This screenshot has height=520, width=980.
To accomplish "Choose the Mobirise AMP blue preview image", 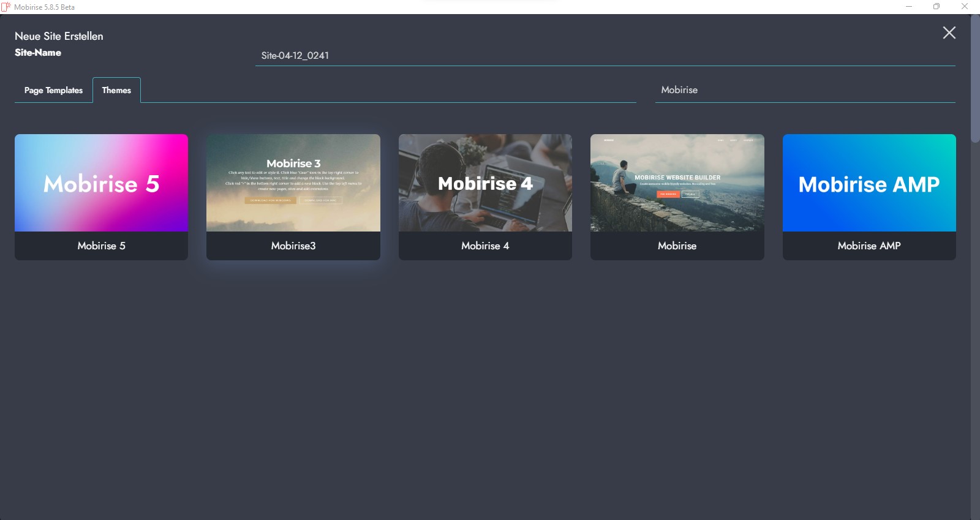I will pyautogui.click(x=869, y=183).
